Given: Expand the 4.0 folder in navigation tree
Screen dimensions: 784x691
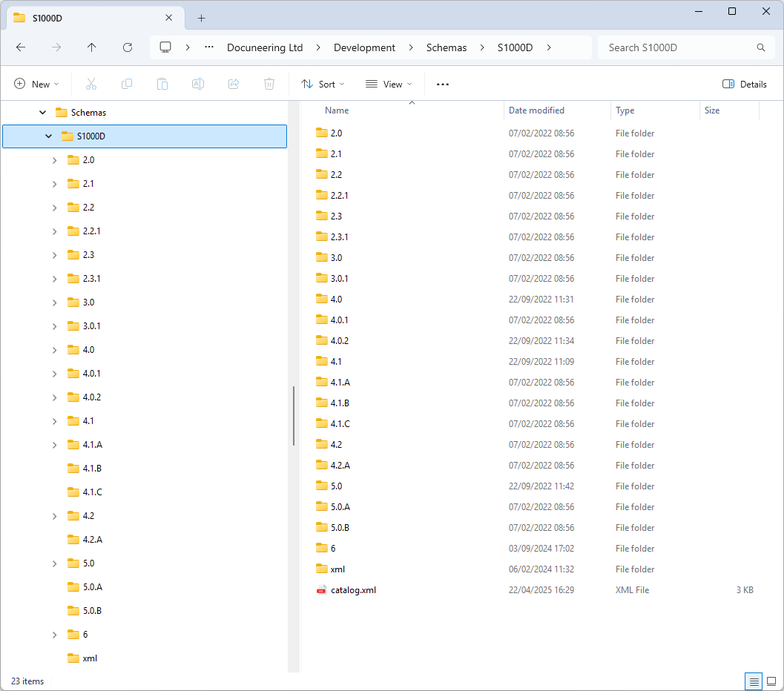Looking at the screenshot, I should point(54,350).
